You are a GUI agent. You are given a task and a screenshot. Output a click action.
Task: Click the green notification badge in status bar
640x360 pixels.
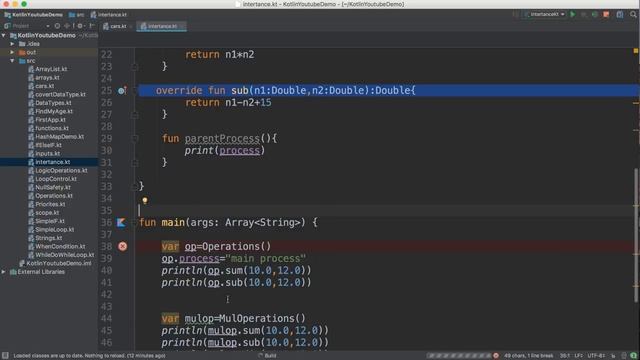(x=633, y=356)
